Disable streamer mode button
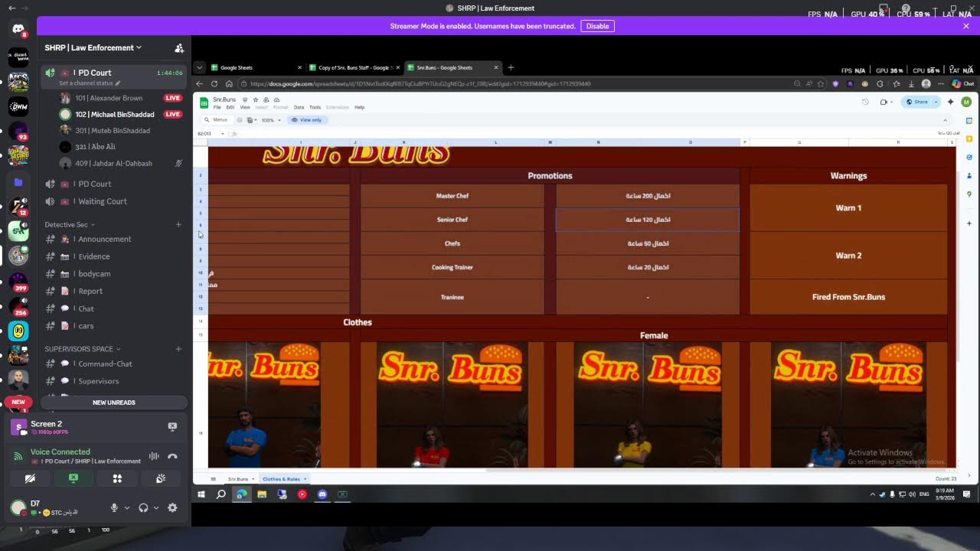Screen dimensions: 980x551 (x=597, y=26)
